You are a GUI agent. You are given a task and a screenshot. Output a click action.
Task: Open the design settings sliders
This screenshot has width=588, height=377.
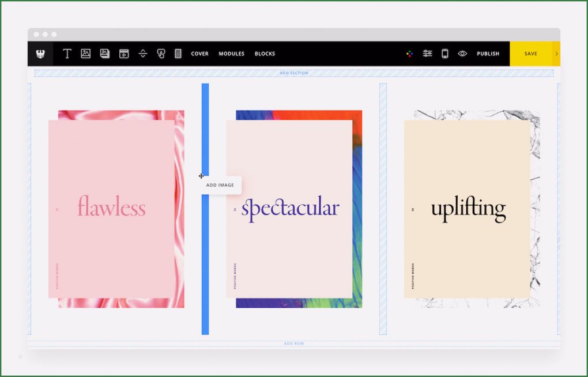[427, 53]
